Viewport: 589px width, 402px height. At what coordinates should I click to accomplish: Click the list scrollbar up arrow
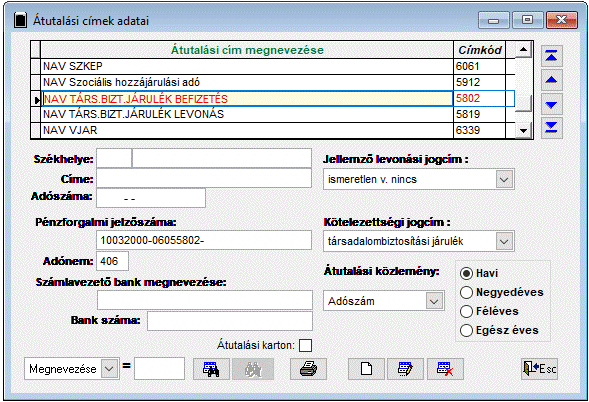click(x=523, y=50)
